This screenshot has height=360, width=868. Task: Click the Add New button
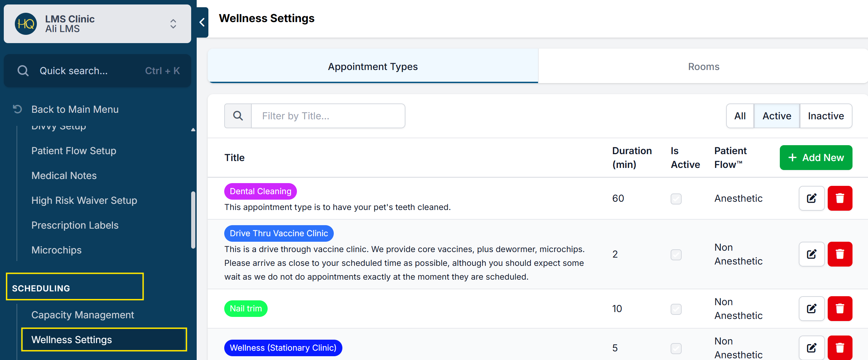pyautogui.click(x=816, y=158)
